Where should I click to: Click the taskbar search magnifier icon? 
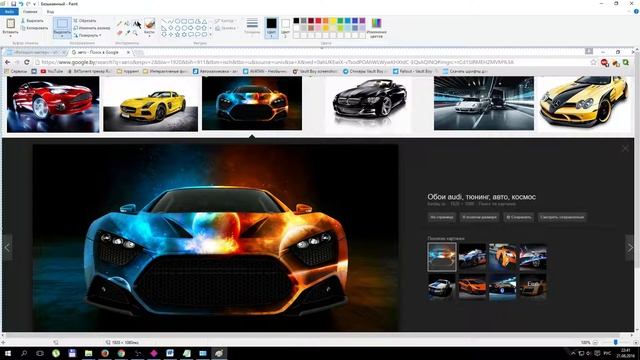[24, 353]
